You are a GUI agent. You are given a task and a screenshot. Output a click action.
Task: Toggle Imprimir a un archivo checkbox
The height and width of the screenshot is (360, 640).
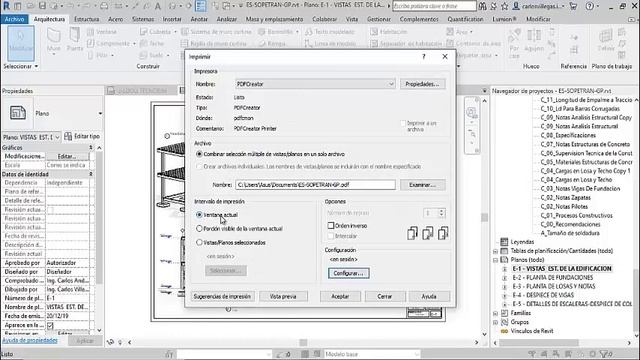[x=403, y=123]
